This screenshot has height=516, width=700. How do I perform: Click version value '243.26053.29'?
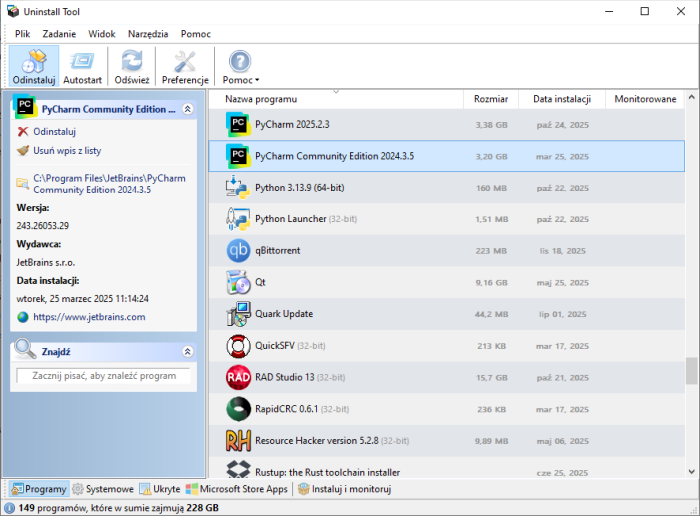pos(42,225)
